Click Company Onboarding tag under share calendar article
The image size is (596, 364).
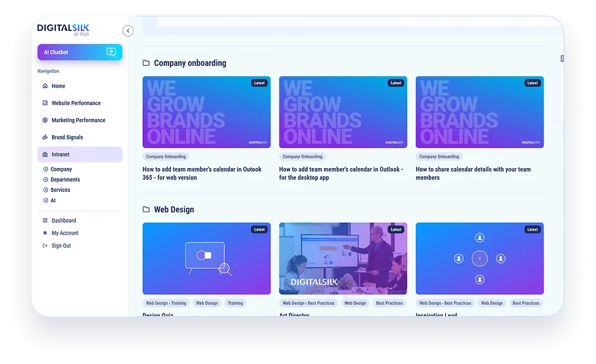439,156
